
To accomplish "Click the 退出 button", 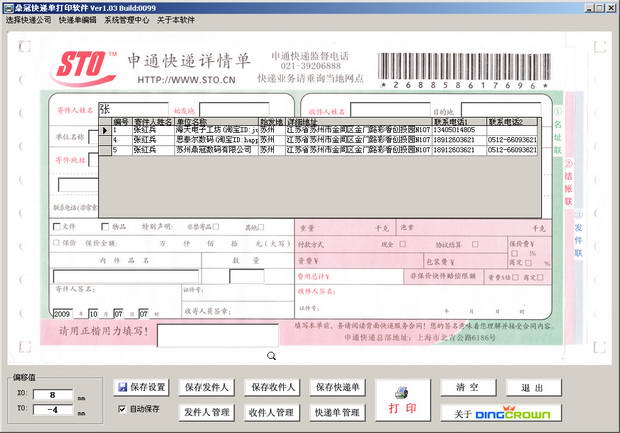I will coord(533,388).
